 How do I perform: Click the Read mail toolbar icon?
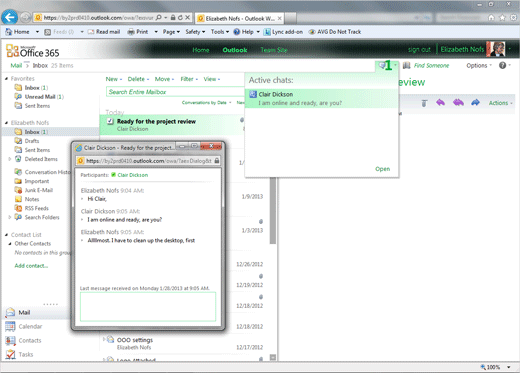[x=91, y=32]
